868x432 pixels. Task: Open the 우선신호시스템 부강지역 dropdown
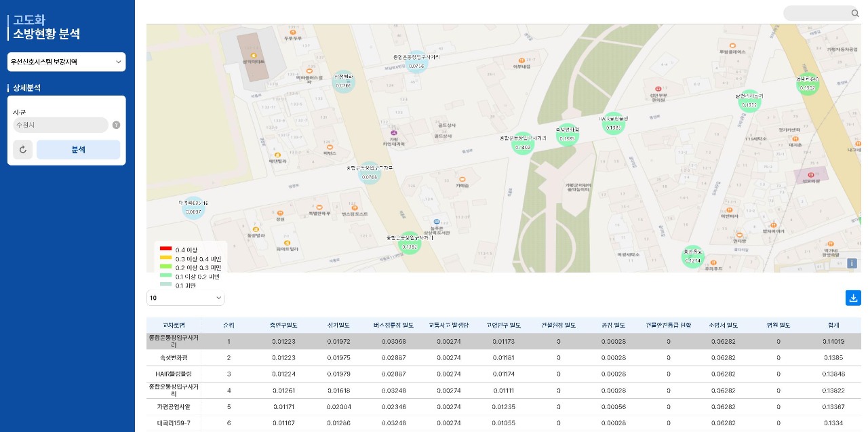(x=66, y=62)
